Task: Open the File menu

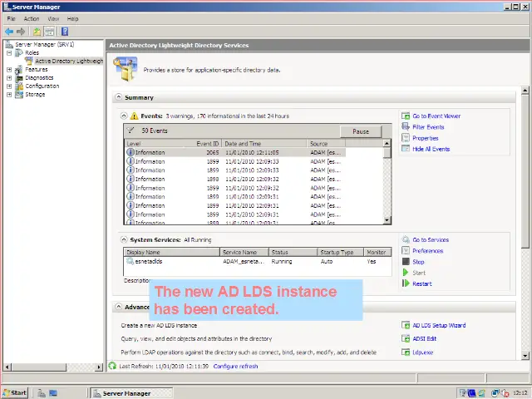Action: [11, 18]
